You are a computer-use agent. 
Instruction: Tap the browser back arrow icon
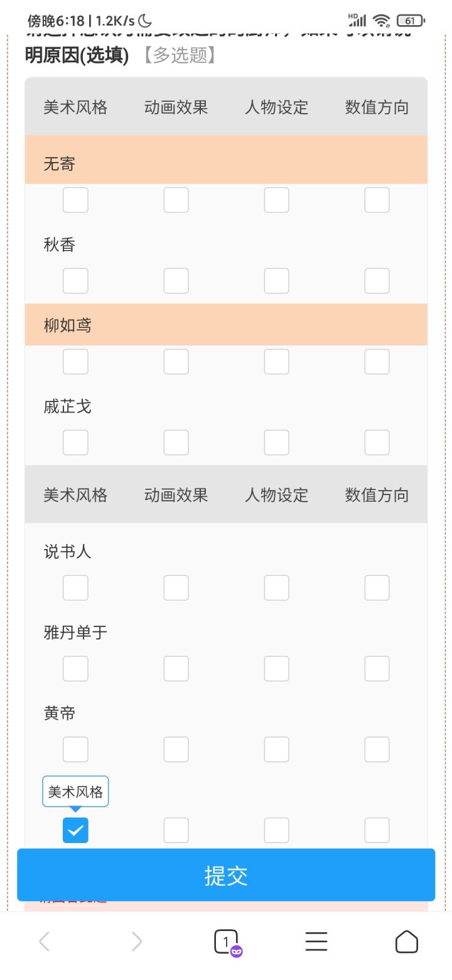point(45,941)
